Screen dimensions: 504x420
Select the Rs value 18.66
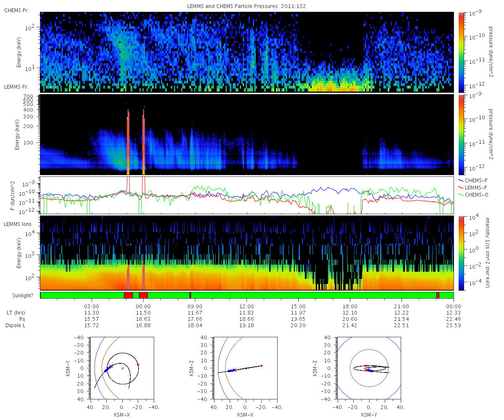click(247, 319)
